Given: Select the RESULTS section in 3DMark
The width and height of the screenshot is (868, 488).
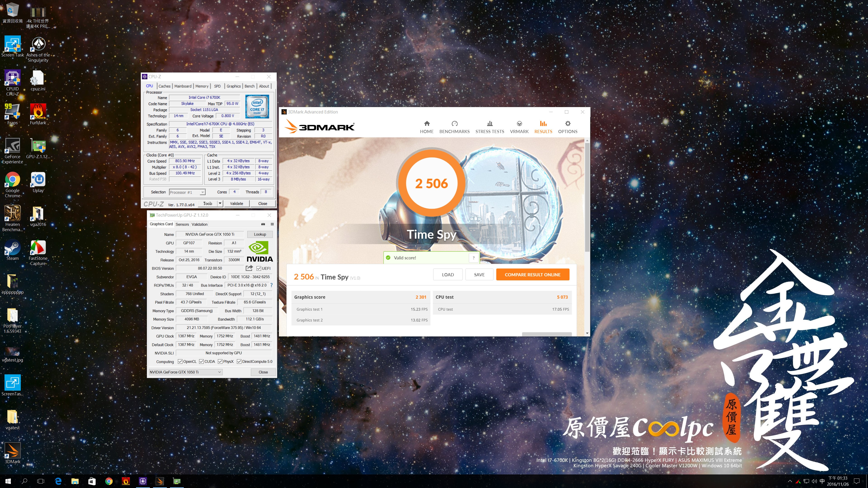Looking at the screenshot, I should click(543, 127).
